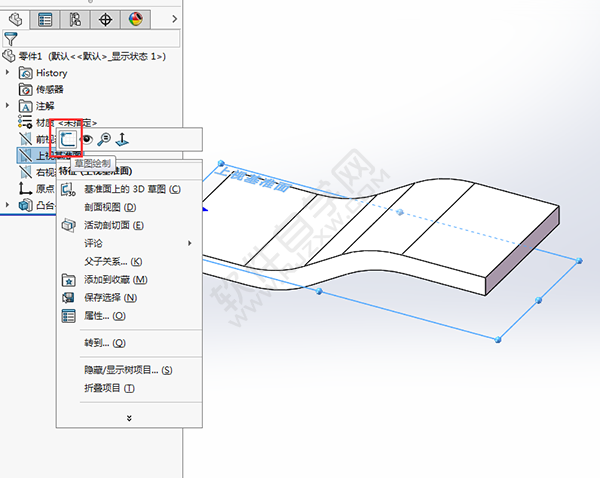The image size is (600, 478).
Task: Switch to the FeatureManager design tree tab
Action: (15, 18)
